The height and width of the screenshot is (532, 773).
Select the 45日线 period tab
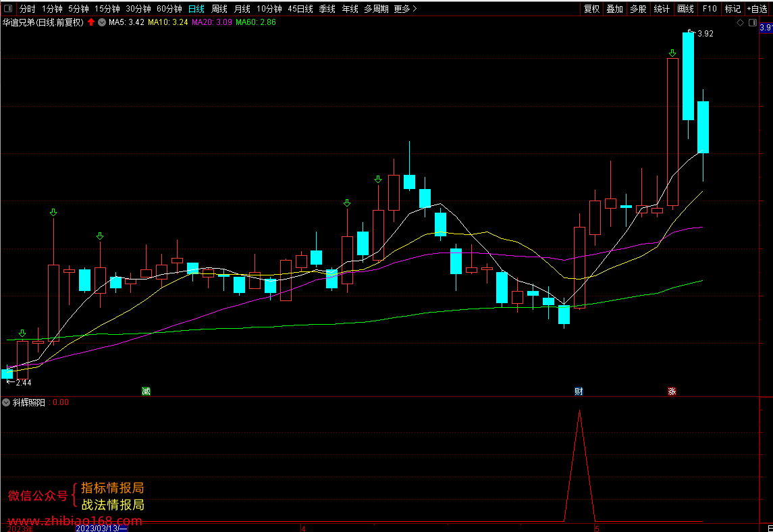300,9
